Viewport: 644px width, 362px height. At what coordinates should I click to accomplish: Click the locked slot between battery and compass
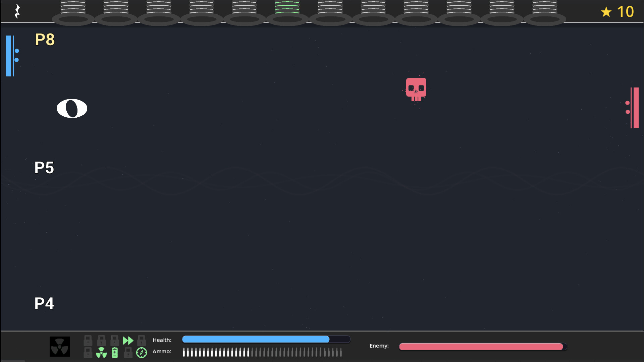(x=128, y=353)
